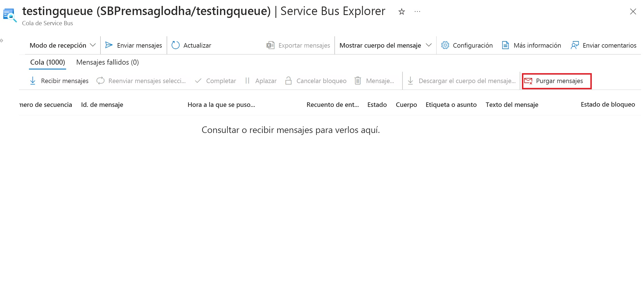Screen dimensions: 644x283
Task: Click the Enviar mensajes label
Action: [x=139, y=45]
